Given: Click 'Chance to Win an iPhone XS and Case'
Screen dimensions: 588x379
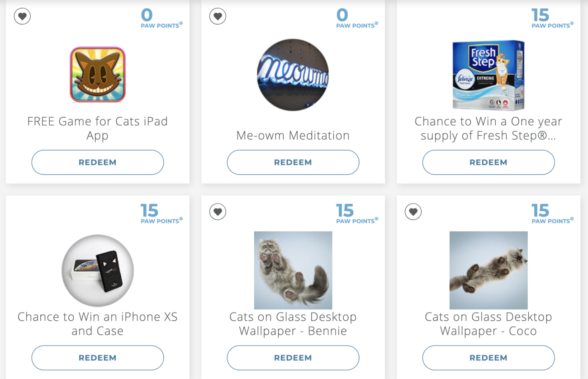Looking at the screenshot, I should pyautogui.click(x=97, y=323).
